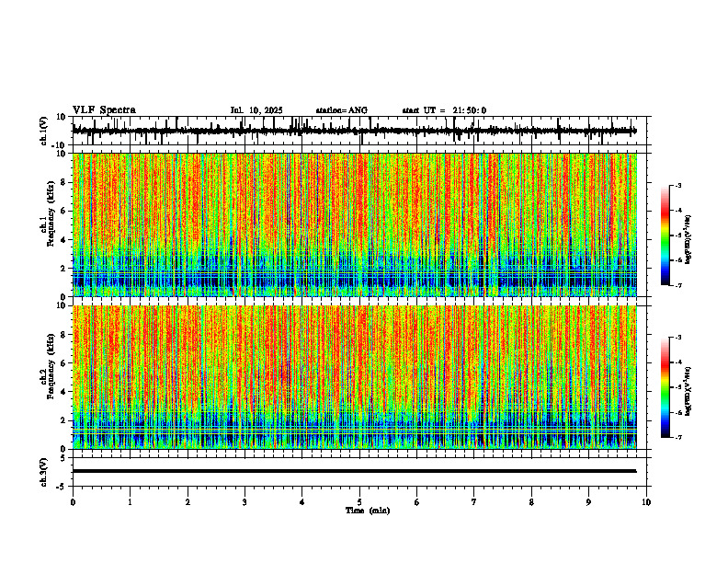This screenshot has height=563, width=728.
Task: Click the ch.3 flat black voltage trace
Action: pyautogui.click(x=354, y=471)
